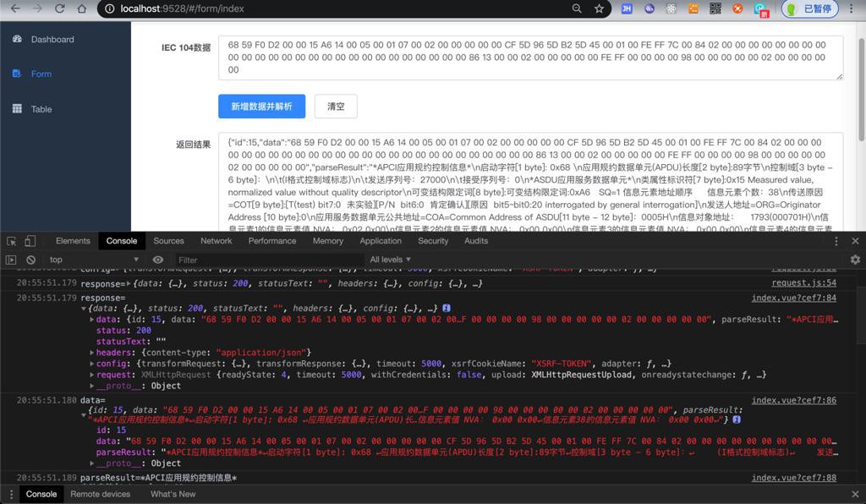Open the Application tab

[x=381, y=241]
